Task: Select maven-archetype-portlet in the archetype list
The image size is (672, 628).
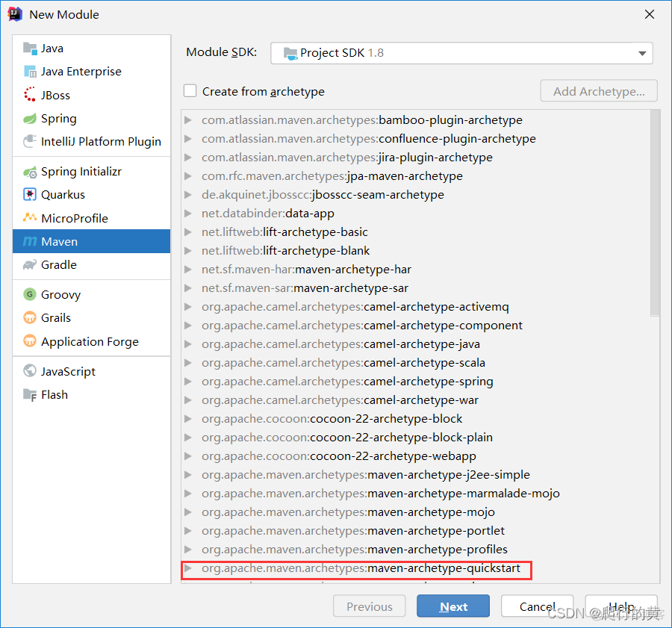Action: [435, 531]
